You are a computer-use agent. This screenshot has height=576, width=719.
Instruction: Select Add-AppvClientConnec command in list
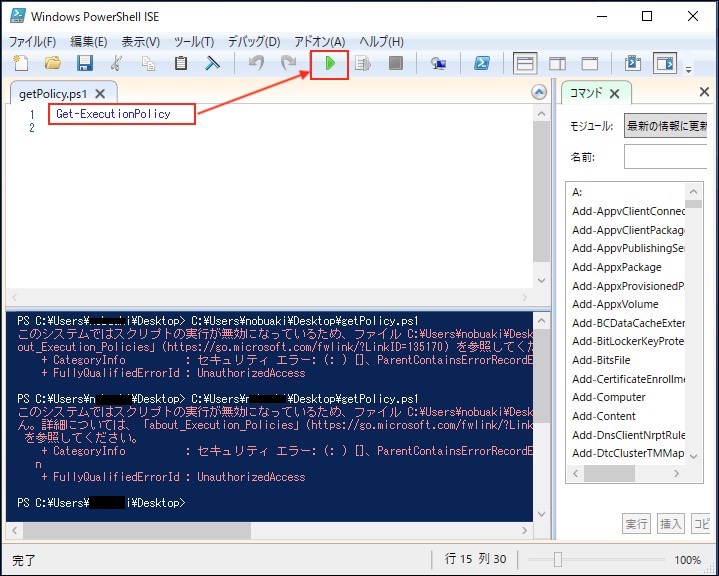point(628,211)
